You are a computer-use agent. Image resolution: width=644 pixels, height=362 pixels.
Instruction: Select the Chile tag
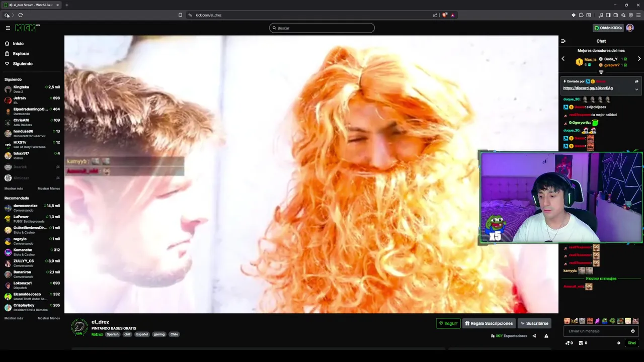point(174,334)
